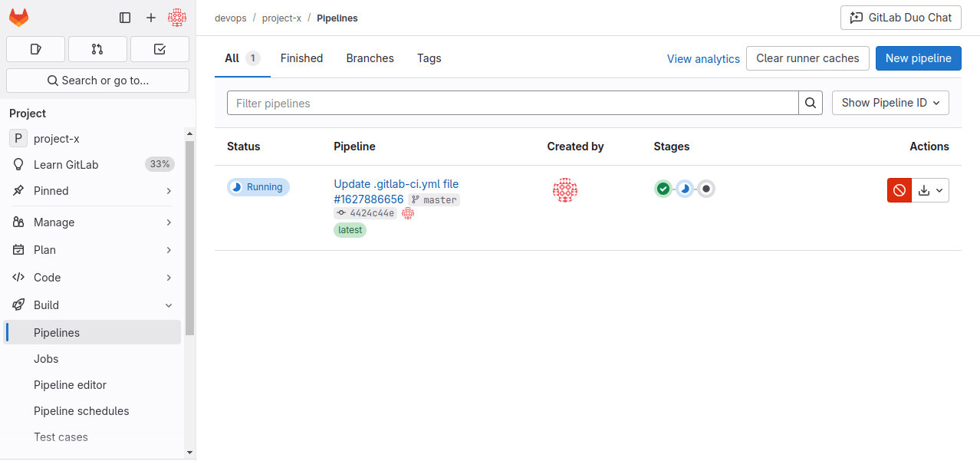Viewport: 980px width, 461px height.
Task: Collapse the Build menu
Action: pyautogui.click(x=92, y=305)
